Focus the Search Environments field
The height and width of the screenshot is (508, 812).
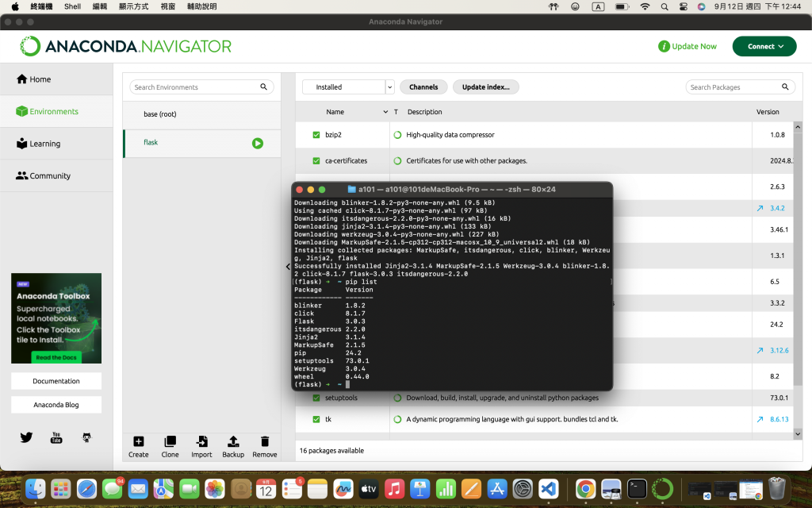(x=201, y=87)
